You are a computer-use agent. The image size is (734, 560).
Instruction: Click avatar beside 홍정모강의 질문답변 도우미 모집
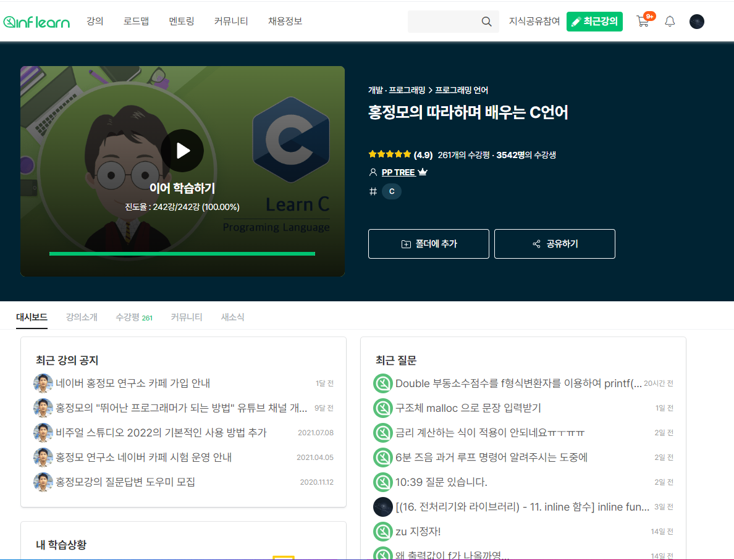click(x=43, y=482)
